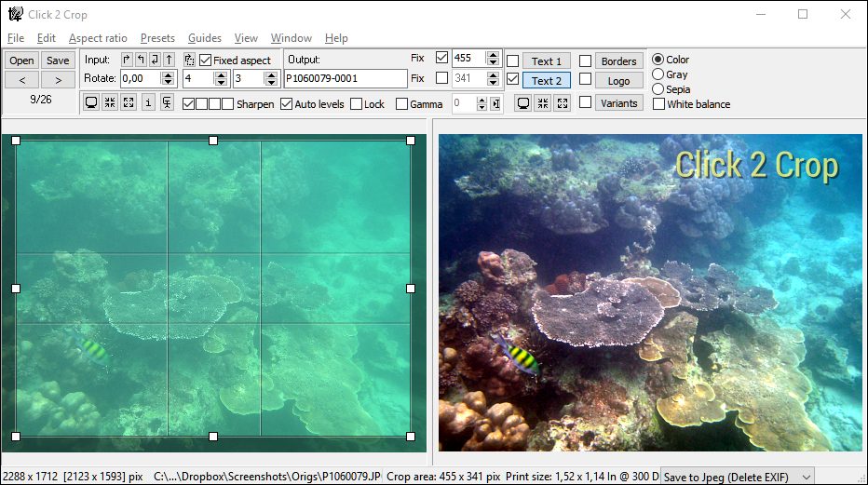Image resolution: width=868 pixels, height=485 pixels.
Task: Click the Gamma value spinner arrows
Action: click(481, 103)
